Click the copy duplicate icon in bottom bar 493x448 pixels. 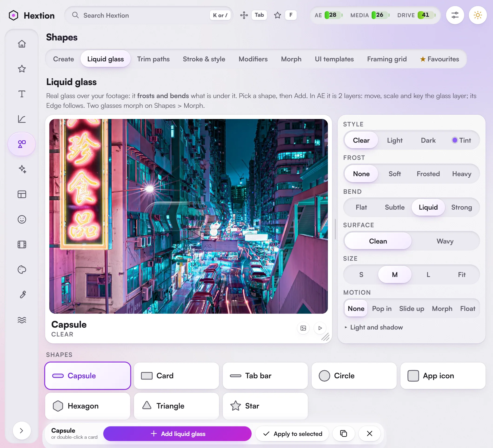click(343, 434)
